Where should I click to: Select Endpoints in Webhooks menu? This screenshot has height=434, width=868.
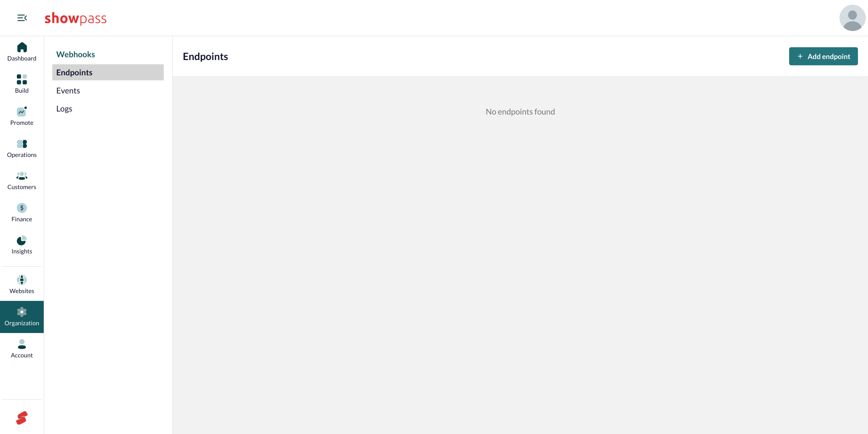pyautogui.click(x=108, y=73)
